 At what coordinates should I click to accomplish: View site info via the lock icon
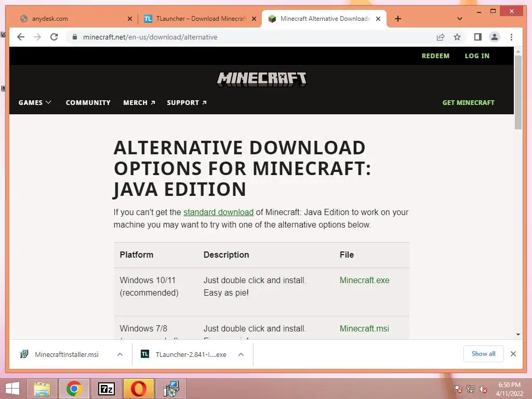pyautogui.click(x=75, y=37)
